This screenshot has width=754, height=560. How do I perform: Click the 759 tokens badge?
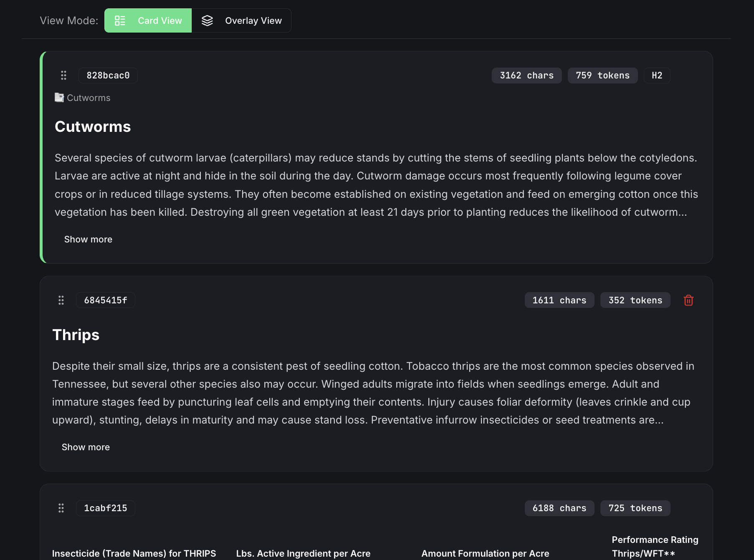(x=602, y=76)
